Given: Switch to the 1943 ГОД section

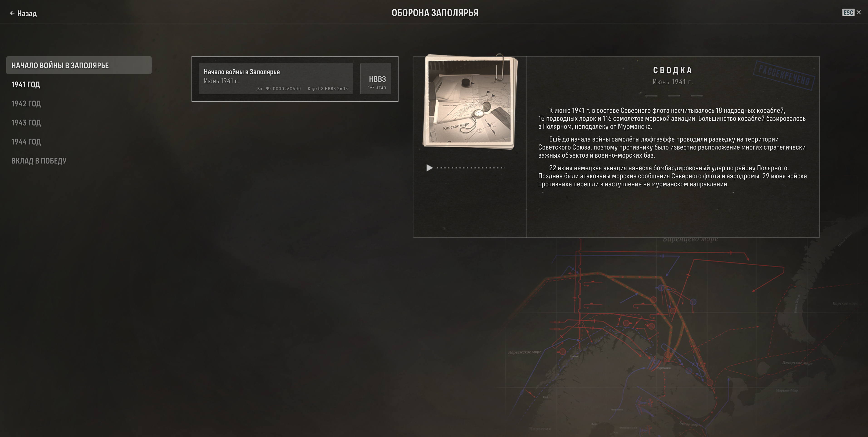Looking at the screenshot, I should pyautogui.click(x=26, y=123).
